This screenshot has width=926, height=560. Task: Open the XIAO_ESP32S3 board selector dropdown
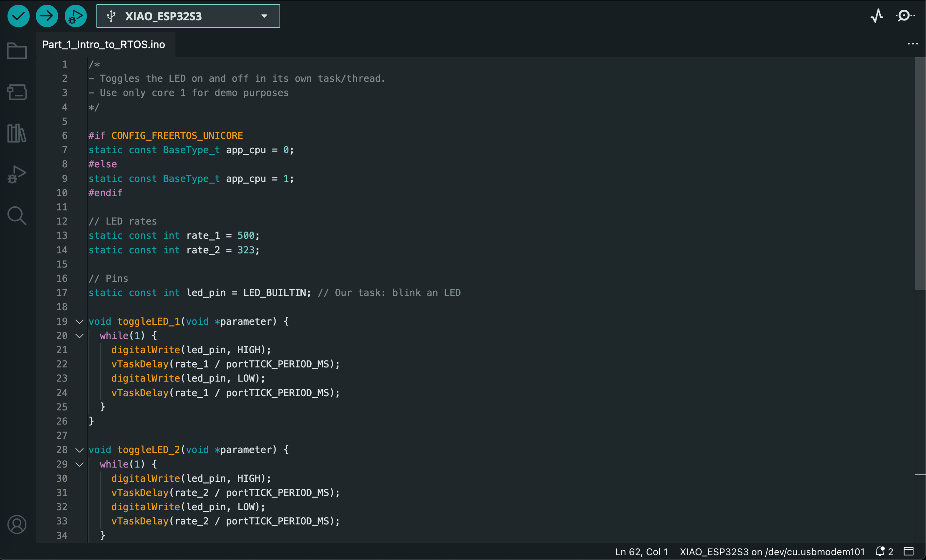188,16
